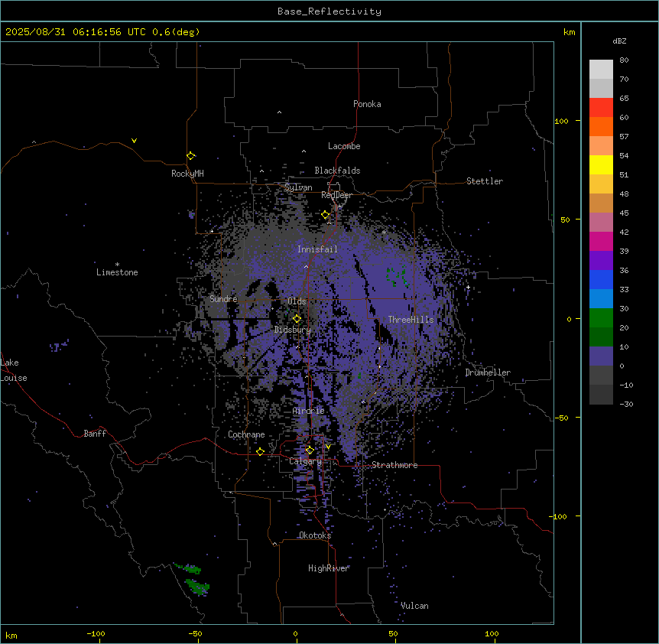Click the -50 tick on the right axis
659x644 pixels.
[x=561, y=418]
